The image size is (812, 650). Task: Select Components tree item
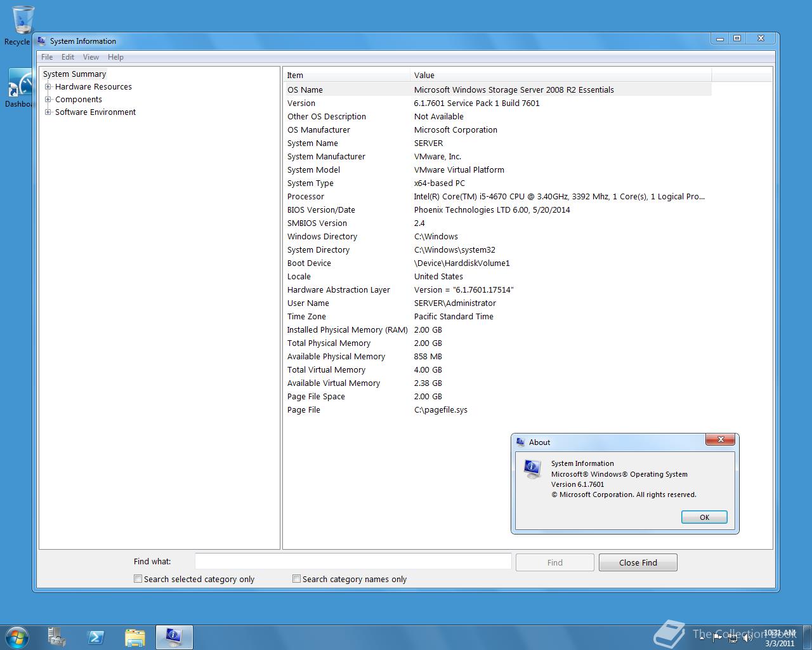[79, 100]
